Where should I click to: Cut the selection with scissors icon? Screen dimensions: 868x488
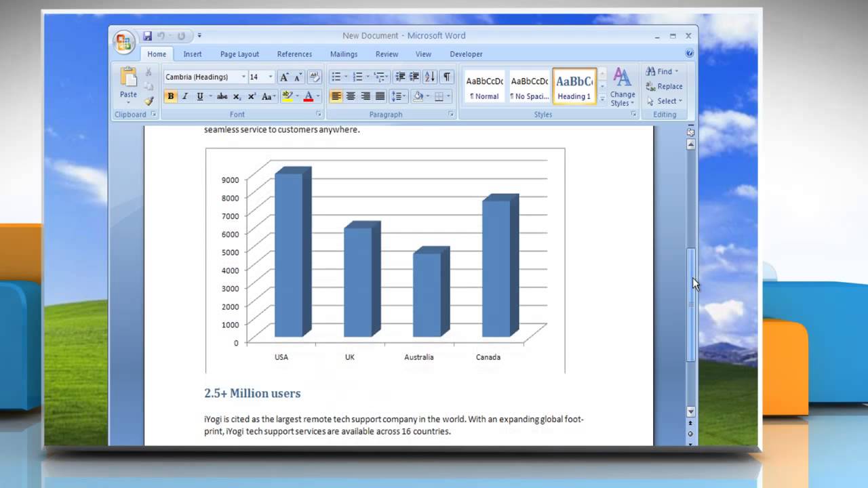(x=149, y=73)
